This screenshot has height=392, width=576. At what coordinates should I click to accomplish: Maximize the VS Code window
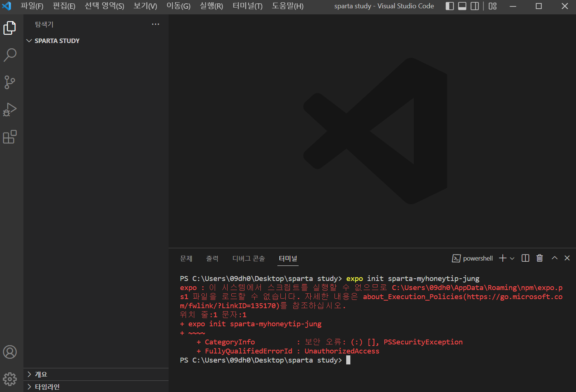pyautogui.click(x=539, y=6)
